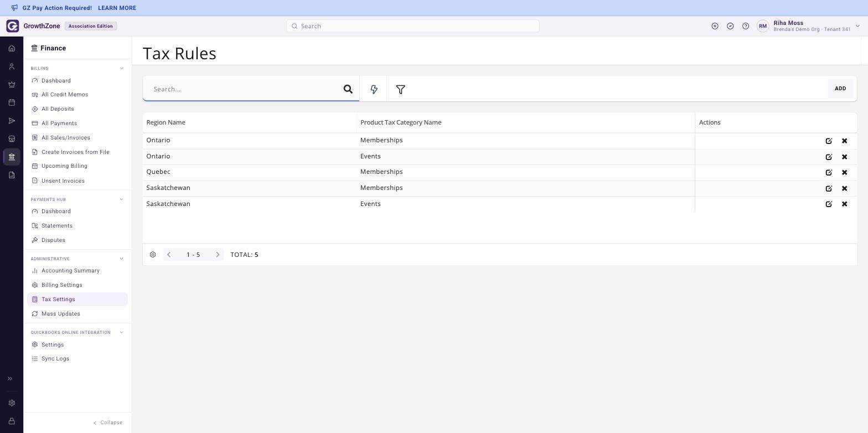Open the settings gear in left rail
868x433 pixels.
[12, 403]
